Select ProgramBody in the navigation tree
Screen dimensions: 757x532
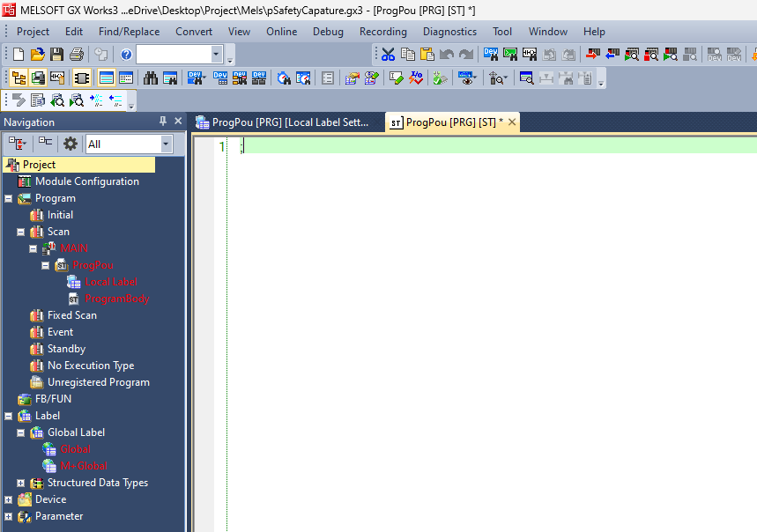pos(116,299)
